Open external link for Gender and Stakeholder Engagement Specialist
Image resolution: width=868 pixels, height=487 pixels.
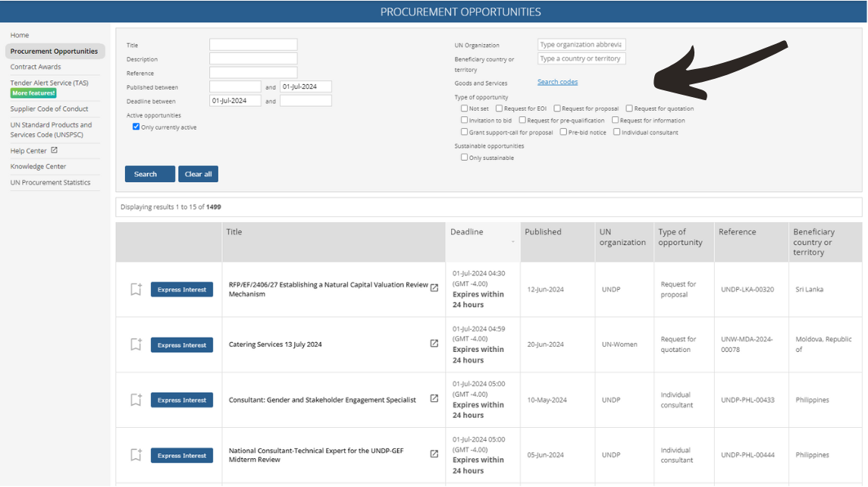[434, 398]
